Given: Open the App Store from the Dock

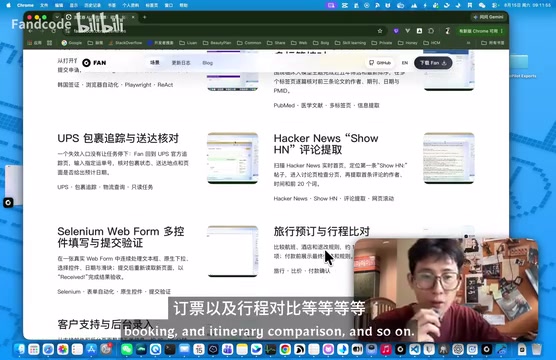Looking at the screenshot, I should pyautogui.click(x=91, y=349).
